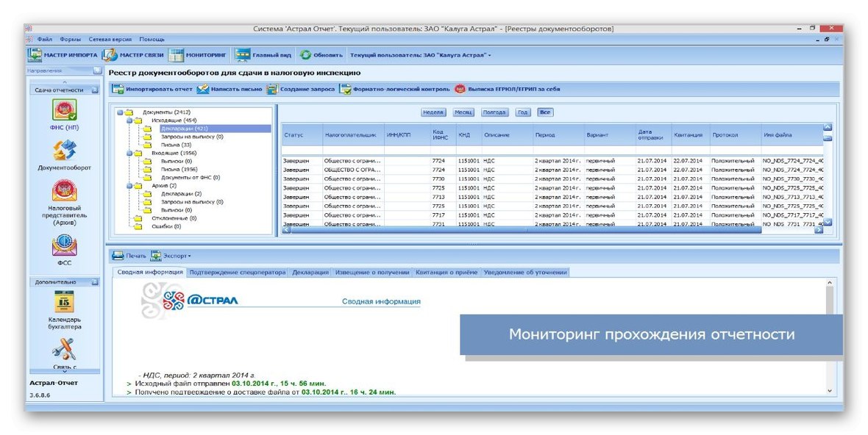Open Документооборот sidebar icon

tap(64, 155)
